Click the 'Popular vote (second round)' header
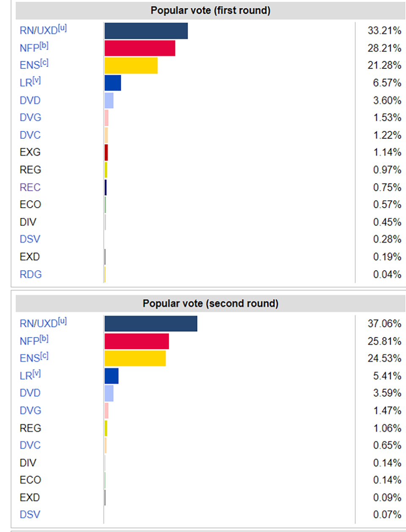The image size is (406, 532). tap(210, 304)
